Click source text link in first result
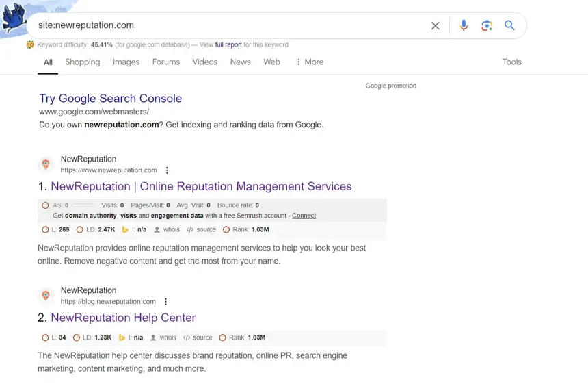Screen dimensions: 588x384 pos(206,230)
